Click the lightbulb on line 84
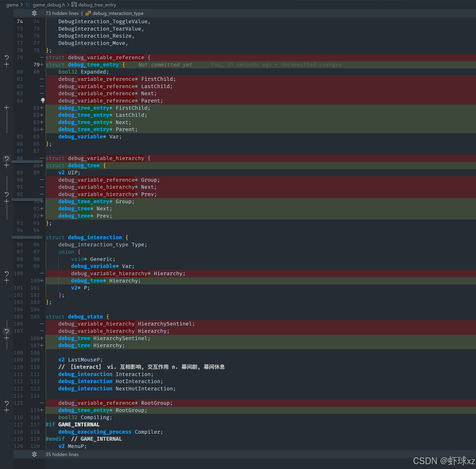The height and width of the screenshot is (469, 476). (x=43, y=100)
